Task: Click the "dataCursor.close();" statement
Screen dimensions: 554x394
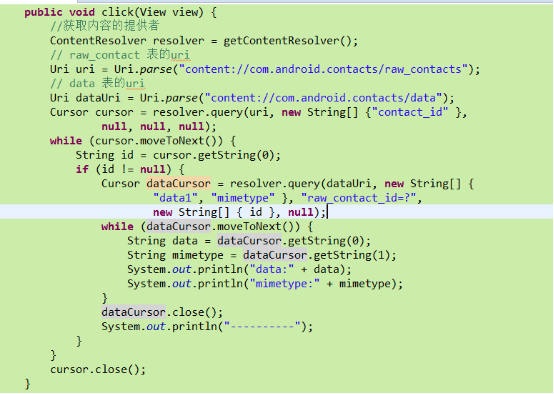Action: [x=162, y=312]
